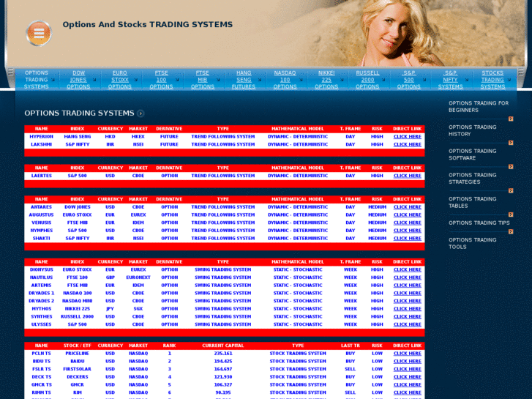Open the S&P Nifty Systems menu item
The height and width of the screenshot is (399, 532).
tap(450, 80)
